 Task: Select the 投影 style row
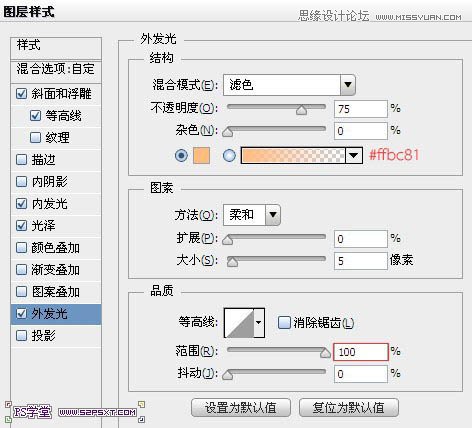(x=56, y=336)
